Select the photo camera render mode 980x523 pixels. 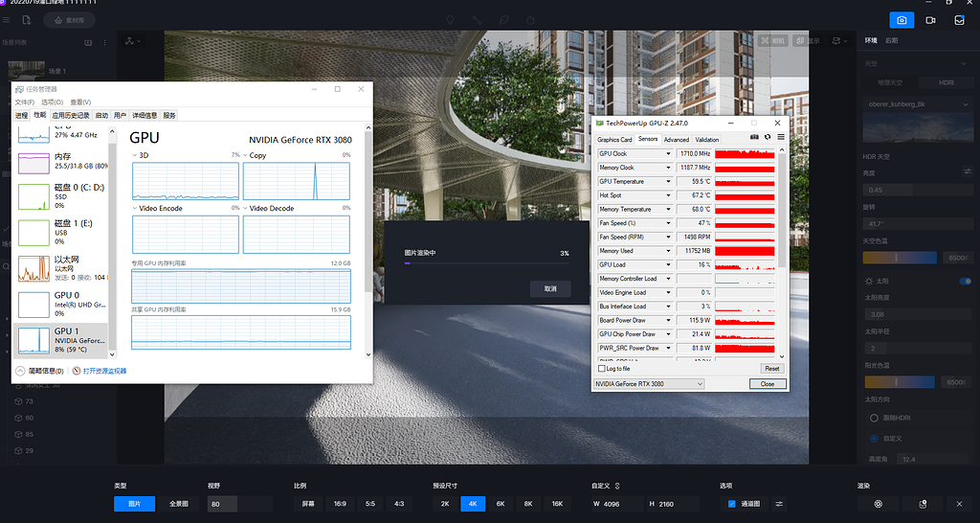pyautogui.click(x=902, y=20)
